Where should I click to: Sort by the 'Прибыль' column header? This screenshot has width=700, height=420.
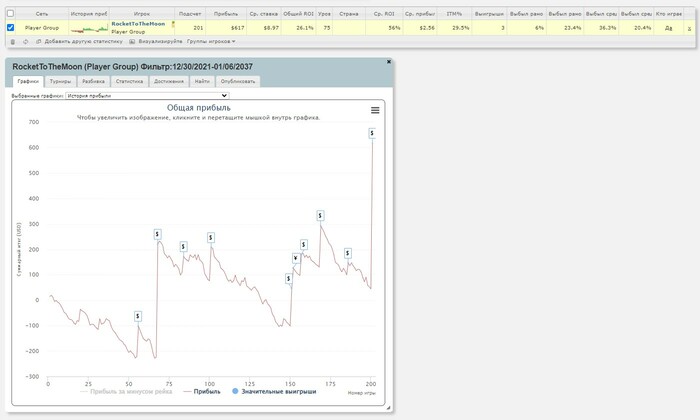226,14
